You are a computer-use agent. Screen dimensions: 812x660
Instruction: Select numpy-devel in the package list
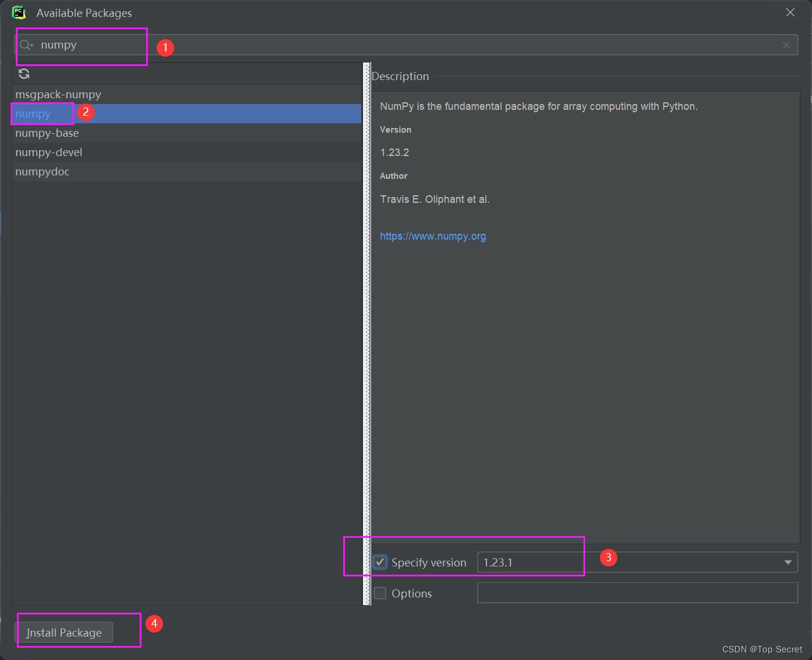(186, 152)
